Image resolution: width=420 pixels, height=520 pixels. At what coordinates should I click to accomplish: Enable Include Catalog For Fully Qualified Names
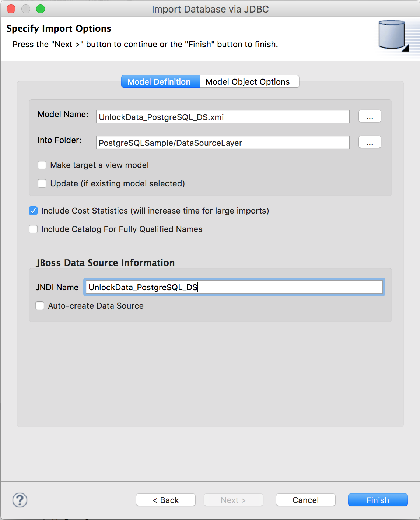tap(33, 229)
